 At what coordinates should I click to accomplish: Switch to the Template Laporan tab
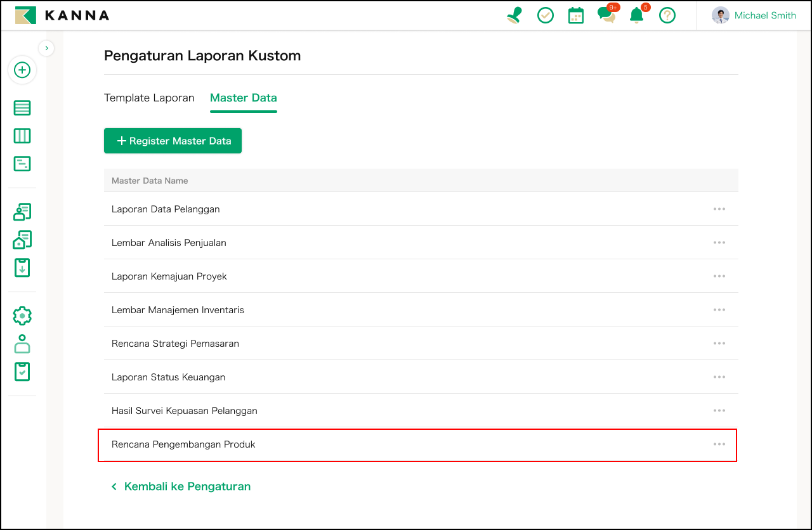[149, 98]
